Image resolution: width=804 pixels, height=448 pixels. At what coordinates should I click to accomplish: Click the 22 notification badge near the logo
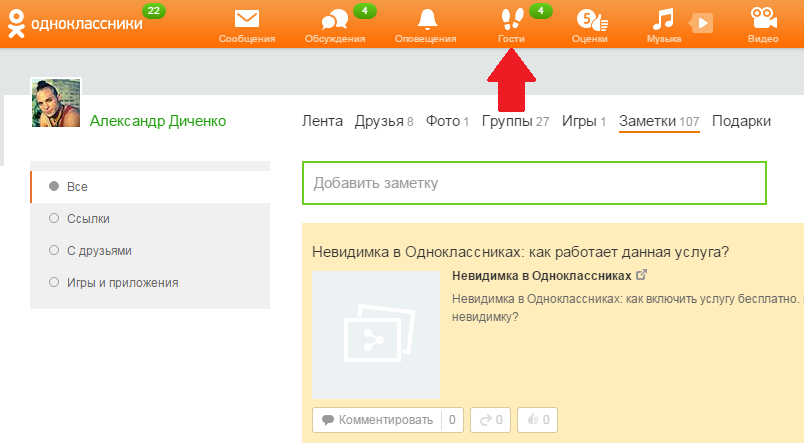click(154, 11)
